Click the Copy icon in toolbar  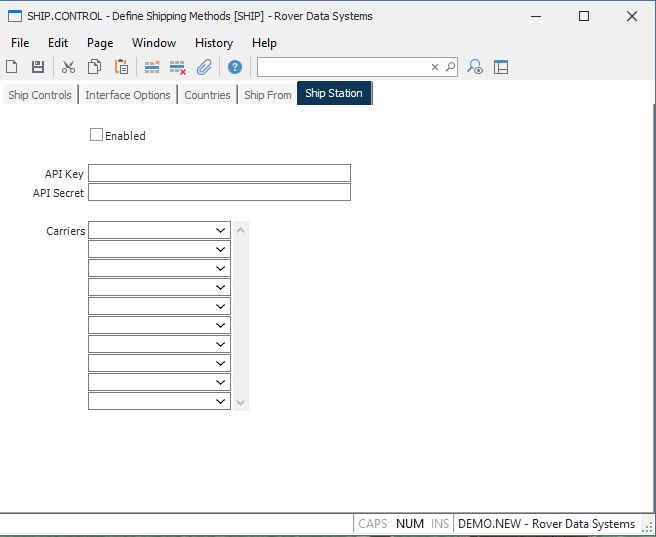94,67
